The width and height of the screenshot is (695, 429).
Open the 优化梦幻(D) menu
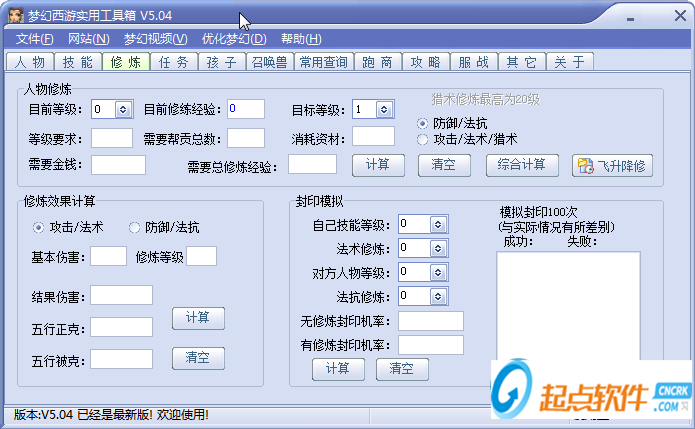(234, 39)
